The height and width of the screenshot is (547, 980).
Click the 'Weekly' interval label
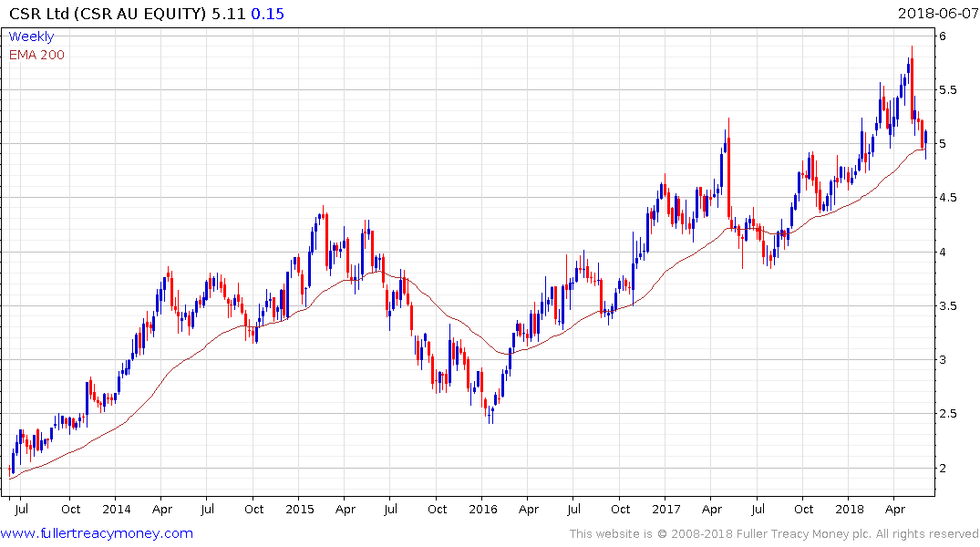(31, 36)
